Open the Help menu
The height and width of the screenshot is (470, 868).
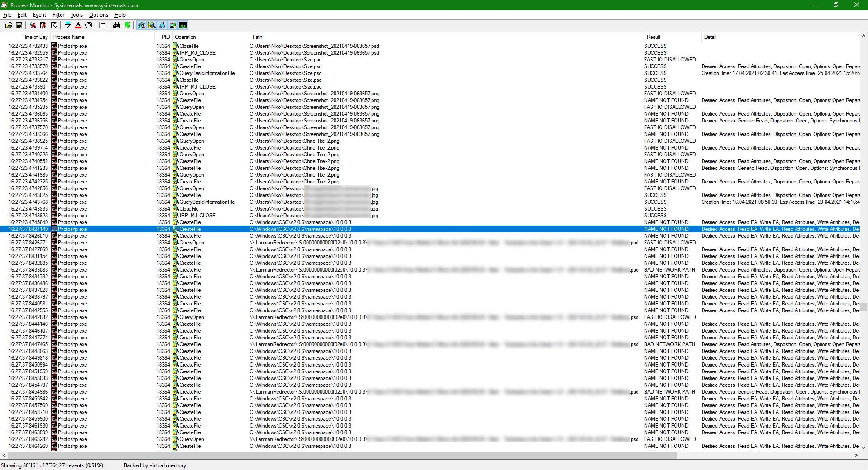(120, 15)
